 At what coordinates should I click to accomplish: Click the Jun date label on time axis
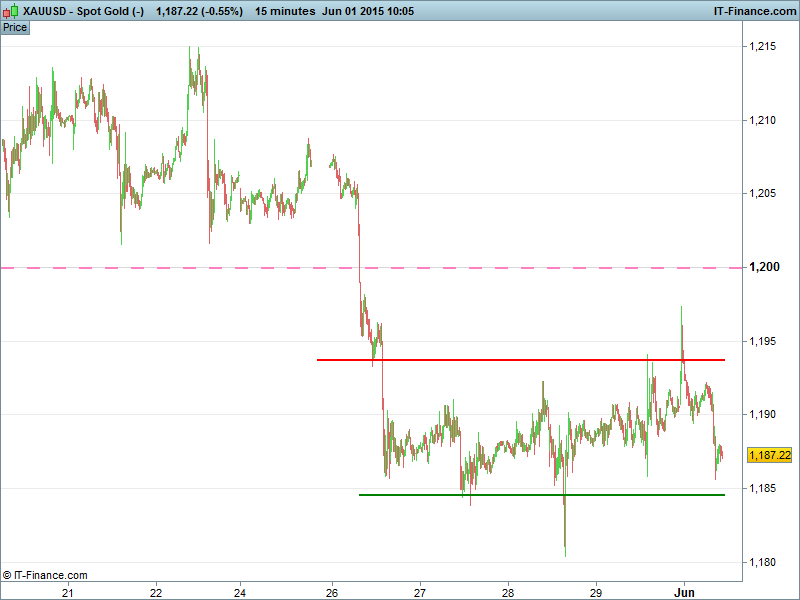click(685, 591)
